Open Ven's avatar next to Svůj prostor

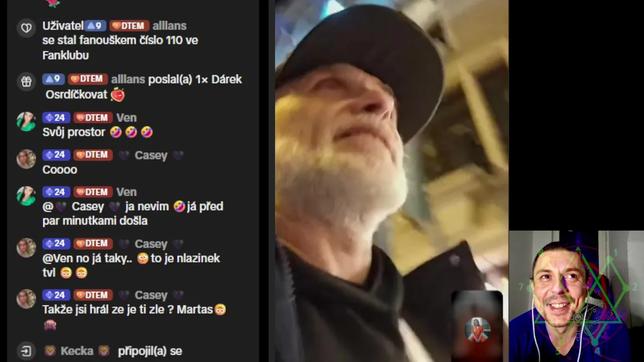[x=26, y=121]
